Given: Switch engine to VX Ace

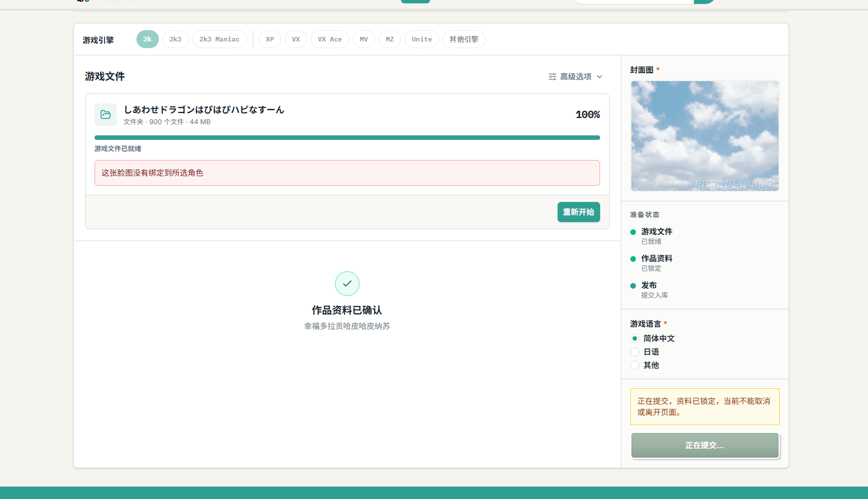Looking at the screenshot, I should click(330, 39).
